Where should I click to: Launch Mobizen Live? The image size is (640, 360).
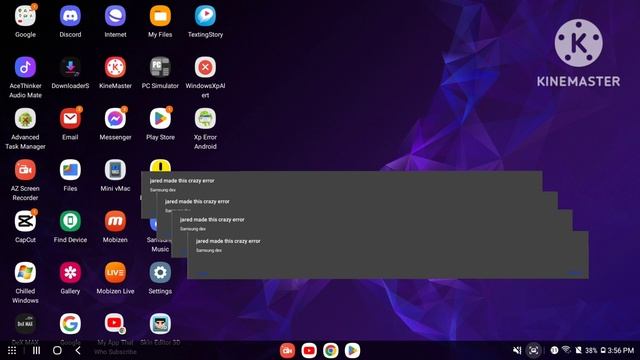click(x=115, y=273)
